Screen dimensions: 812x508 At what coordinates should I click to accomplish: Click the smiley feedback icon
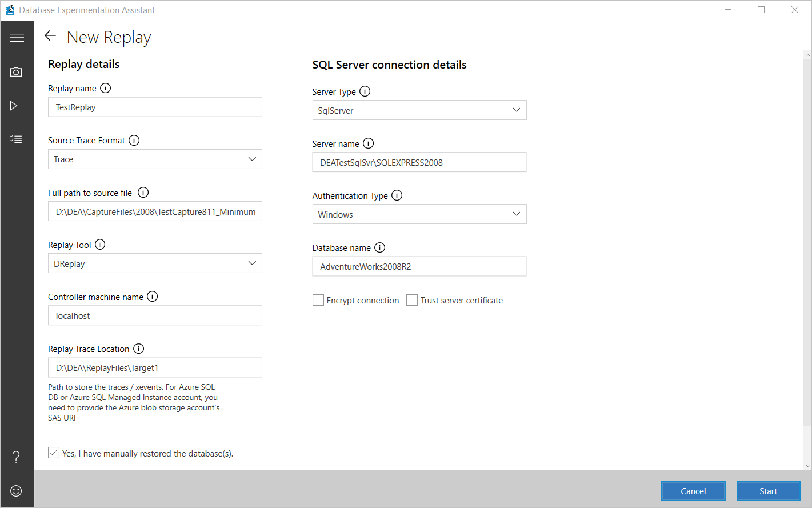click(16, 491)
